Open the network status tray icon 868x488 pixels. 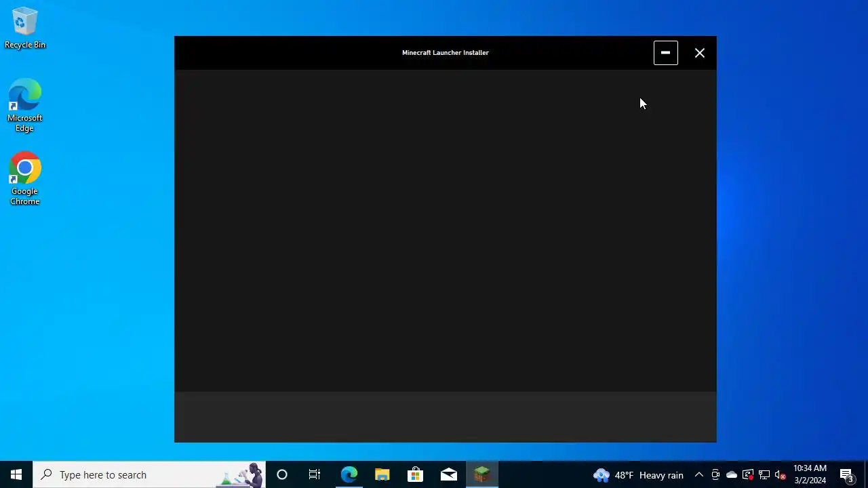[x=764, y=474]
